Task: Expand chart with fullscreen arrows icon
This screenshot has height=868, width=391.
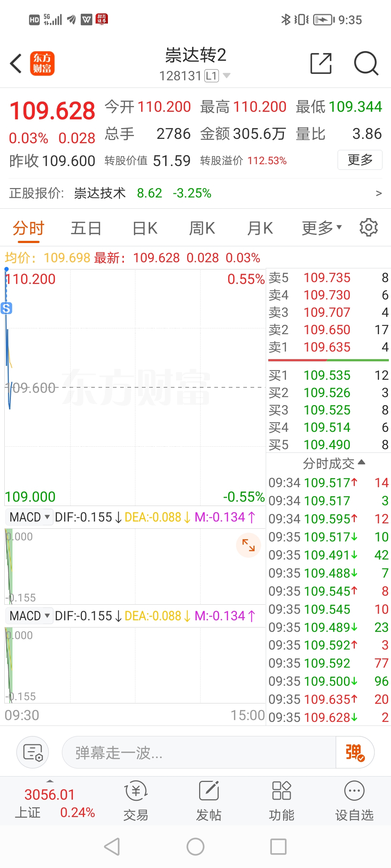Action: (248, 545)
